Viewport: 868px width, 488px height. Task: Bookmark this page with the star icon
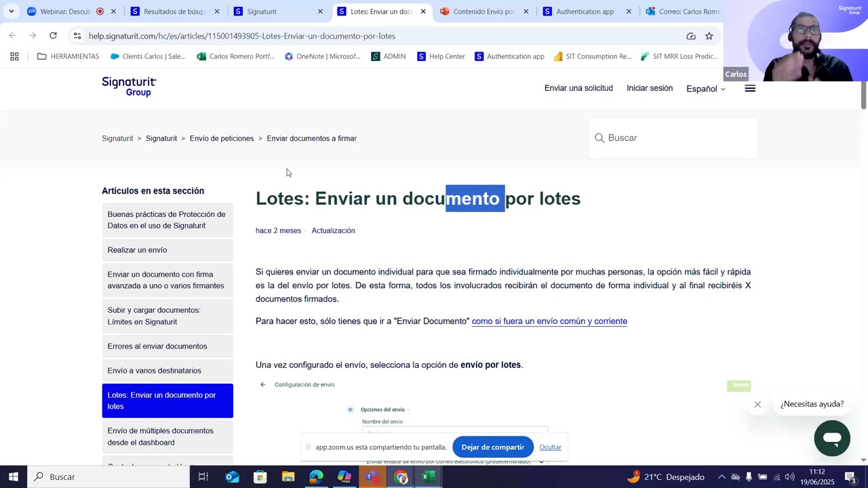pos(709,36)
